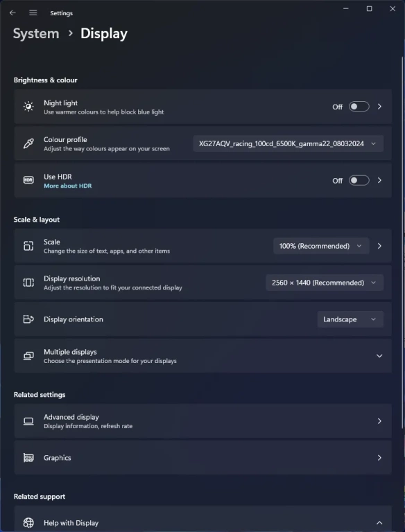Click the Graphics card icon
405x532 pixels.
point(28,458)
